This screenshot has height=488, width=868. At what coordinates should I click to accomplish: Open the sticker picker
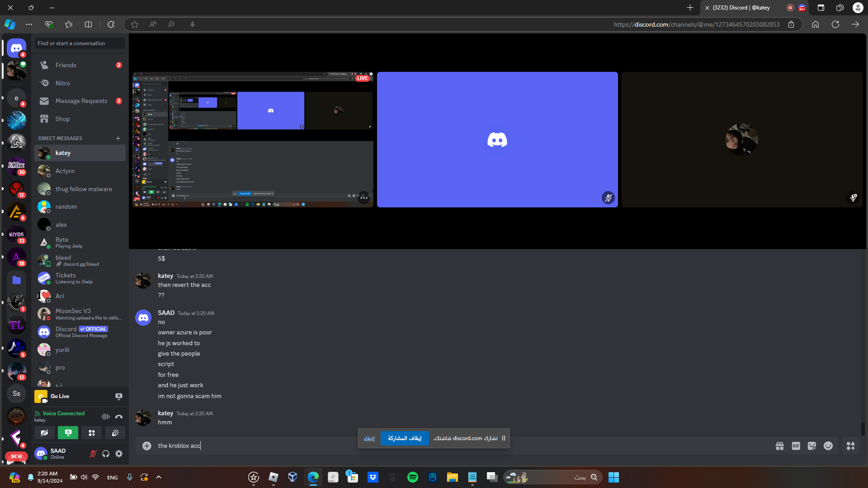coord(812,446)
